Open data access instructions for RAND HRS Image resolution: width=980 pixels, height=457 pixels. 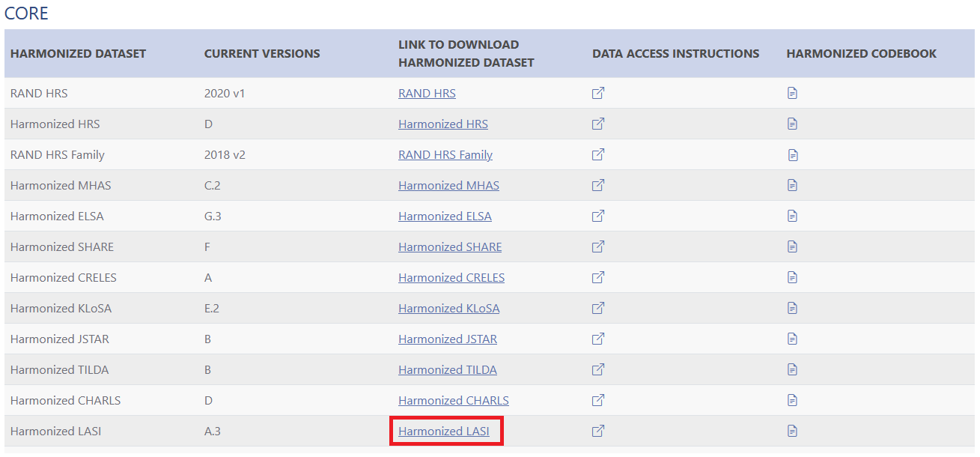pyautogui.click(x=598, y=93)
